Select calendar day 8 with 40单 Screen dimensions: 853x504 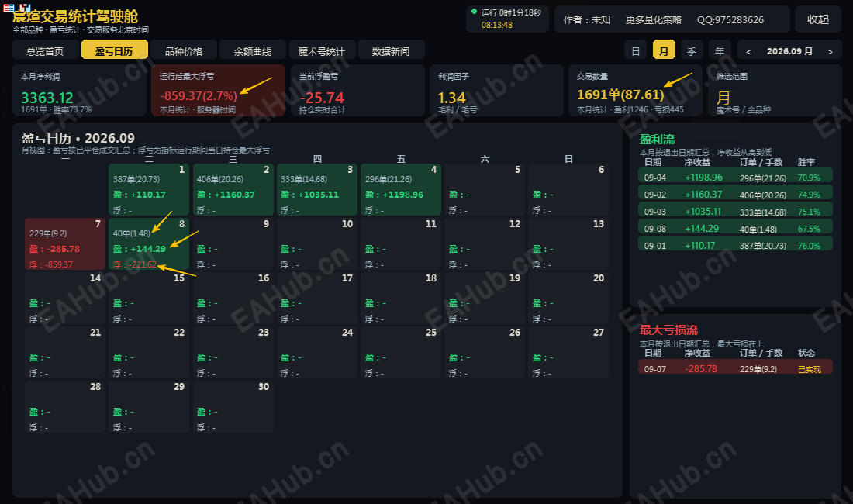[149, 243]
